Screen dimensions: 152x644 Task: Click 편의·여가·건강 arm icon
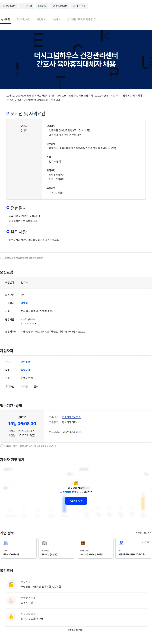click(x=11, y=600)
